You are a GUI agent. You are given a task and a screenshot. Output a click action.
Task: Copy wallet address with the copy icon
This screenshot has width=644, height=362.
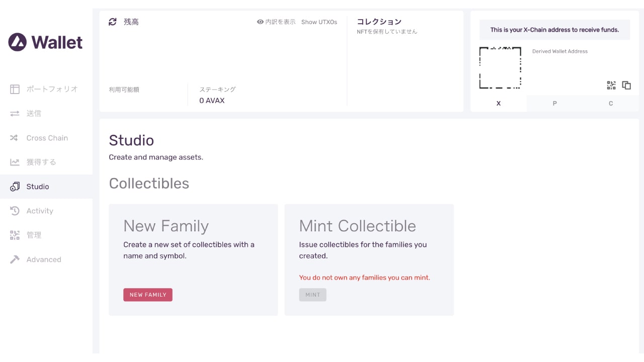click(626, 85)
